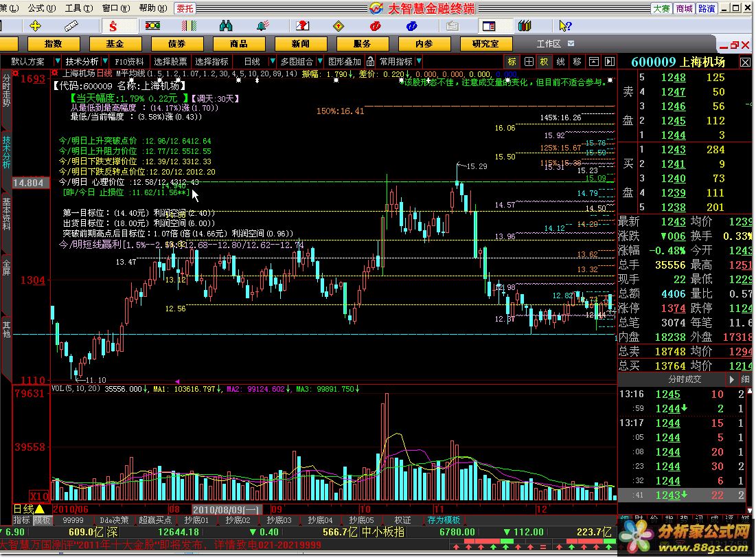Click the red dollar sign icon
This screenshot has width=756, height=558.
pos(113,25)
